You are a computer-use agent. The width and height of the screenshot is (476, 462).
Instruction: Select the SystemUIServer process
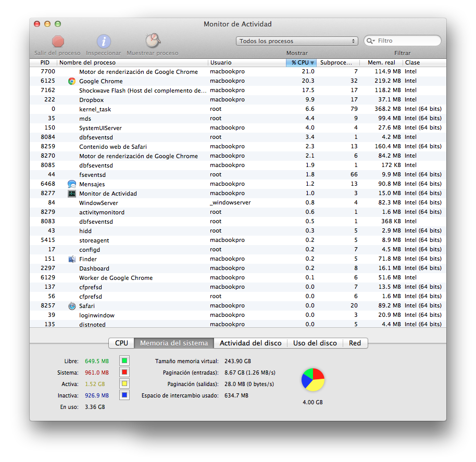pyautogui.click(x=238, y=128)
